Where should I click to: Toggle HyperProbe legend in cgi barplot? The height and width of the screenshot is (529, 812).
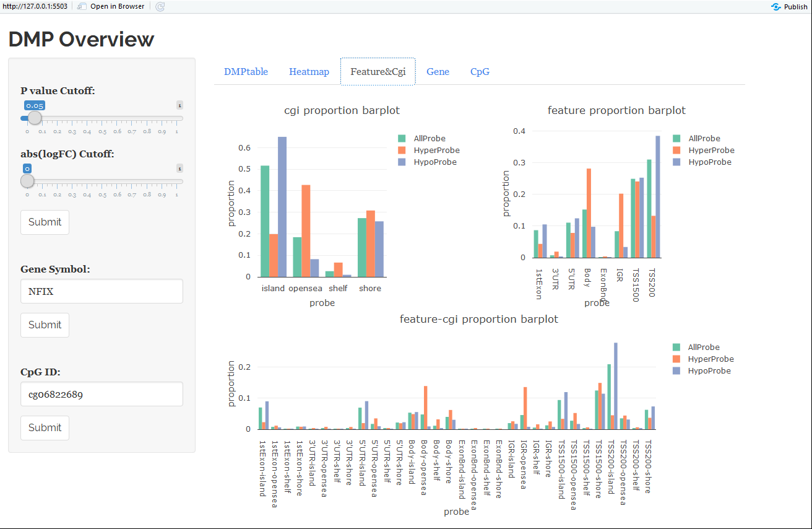pos(428,150)
